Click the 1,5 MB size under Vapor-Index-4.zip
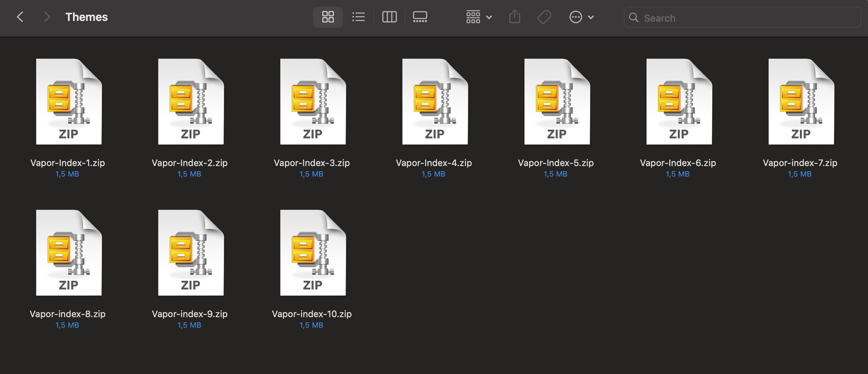 coord(434,174)
